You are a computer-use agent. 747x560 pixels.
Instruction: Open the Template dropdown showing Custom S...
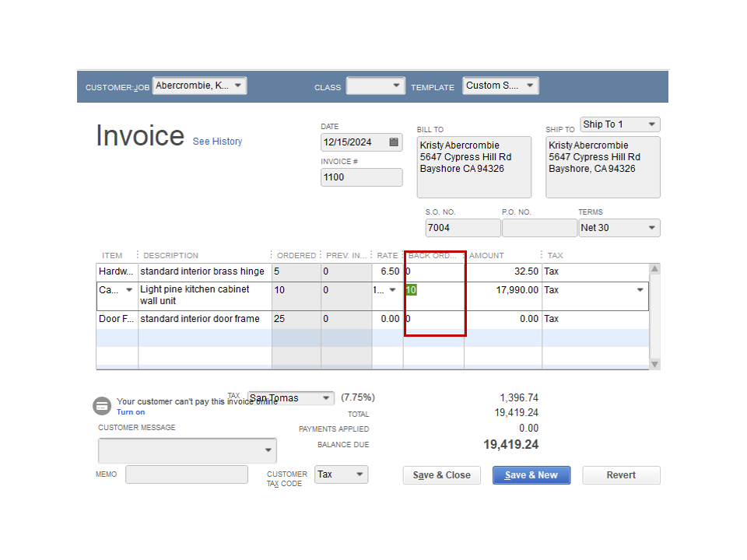click(x=530, y=86)
